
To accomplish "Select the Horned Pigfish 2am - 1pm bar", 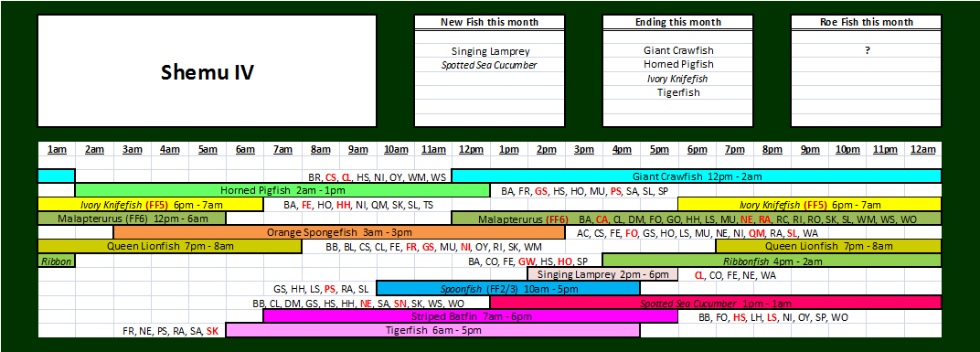I will [x=282, y=190].
